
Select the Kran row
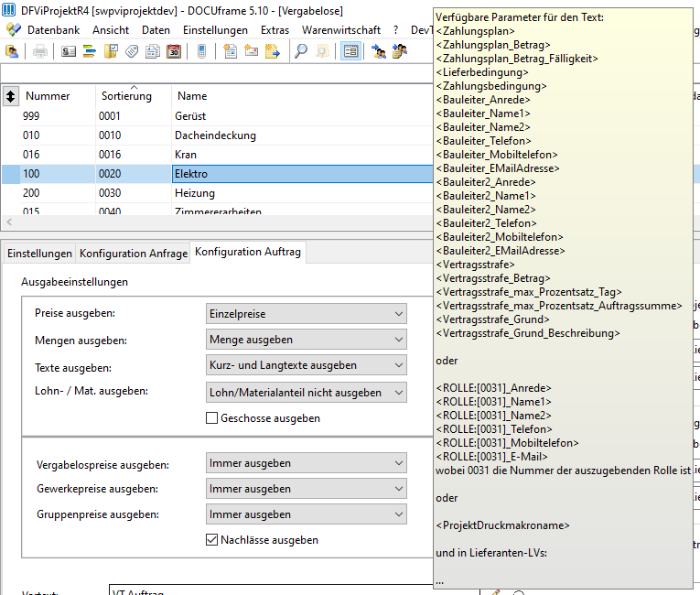218,155
